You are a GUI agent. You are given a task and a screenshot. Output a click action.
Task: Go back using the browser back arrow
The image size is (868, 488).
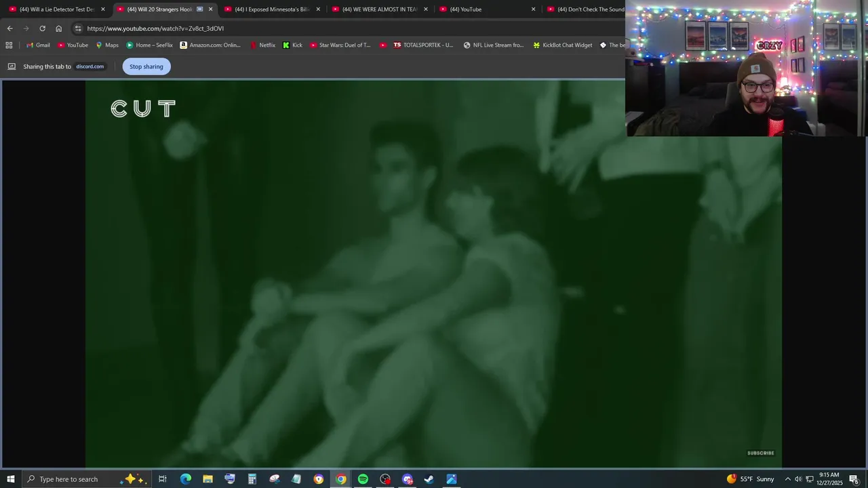point(9,28)
